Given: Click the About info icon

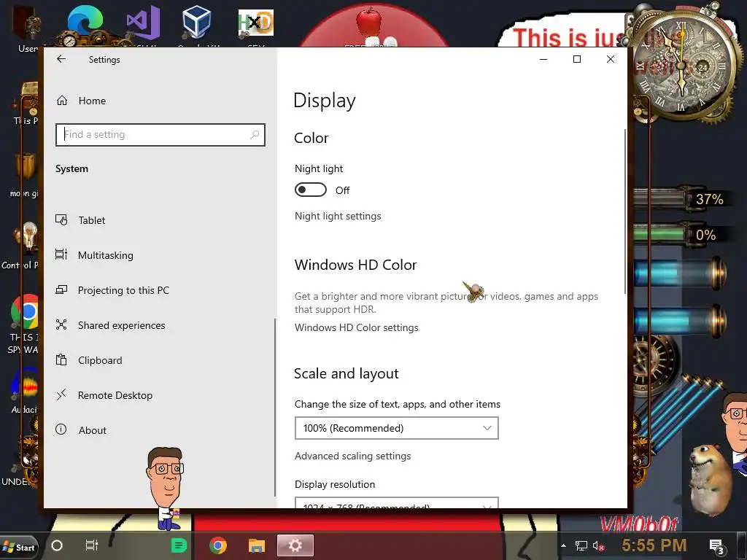Looking at the screenshot, I should coord(61,429).
